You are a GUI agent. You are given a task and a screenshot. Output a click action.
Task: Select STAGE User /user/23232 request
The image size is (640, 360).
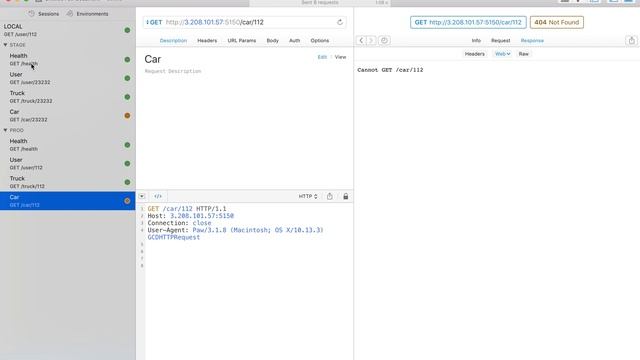[x=67, y=78]
